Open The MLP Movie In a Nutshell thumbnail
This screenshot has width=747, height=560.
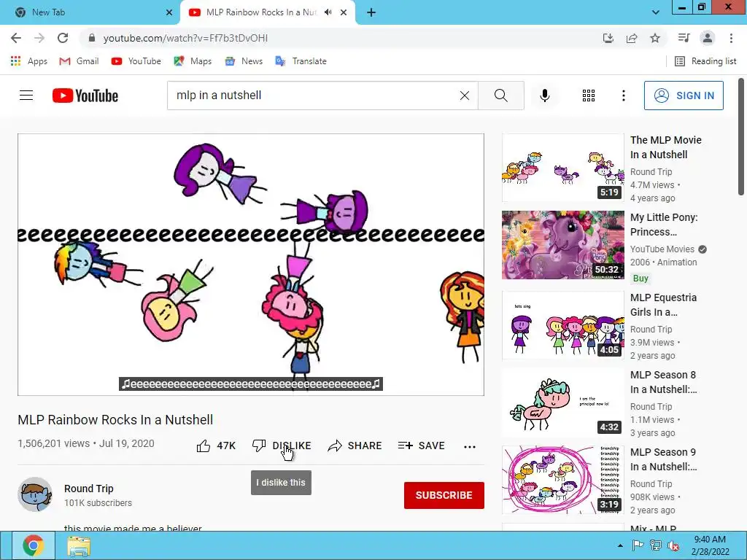point(562,168)
